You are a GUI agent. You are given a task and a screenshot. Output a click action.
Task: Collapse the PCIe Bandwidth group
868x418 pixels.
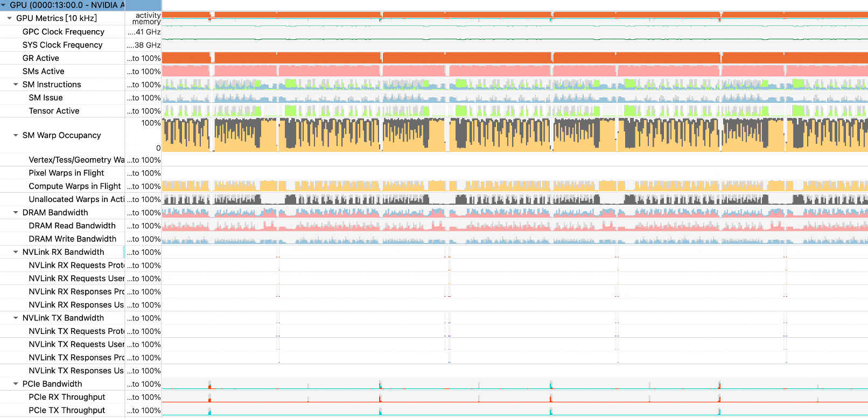tap(16, 384)
